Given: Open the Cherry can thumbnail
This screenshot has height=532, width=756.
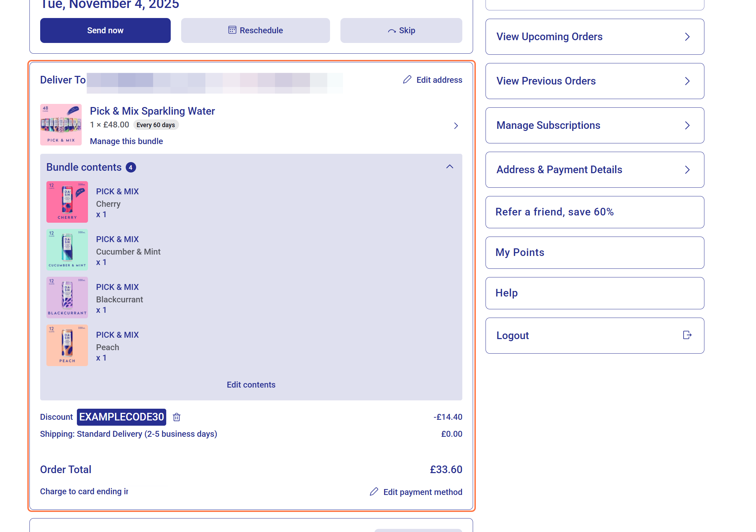Looking at the screenshot, I should pos(67,202).
